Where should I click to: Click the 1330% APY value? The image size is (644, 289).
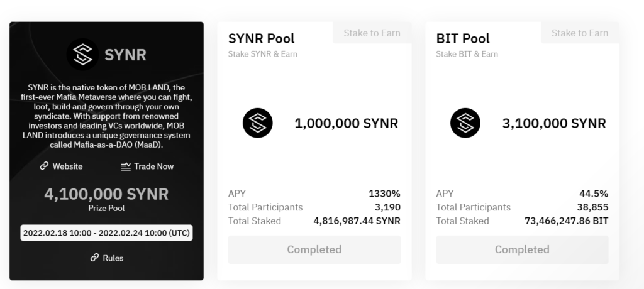click(x=384, y=194)
